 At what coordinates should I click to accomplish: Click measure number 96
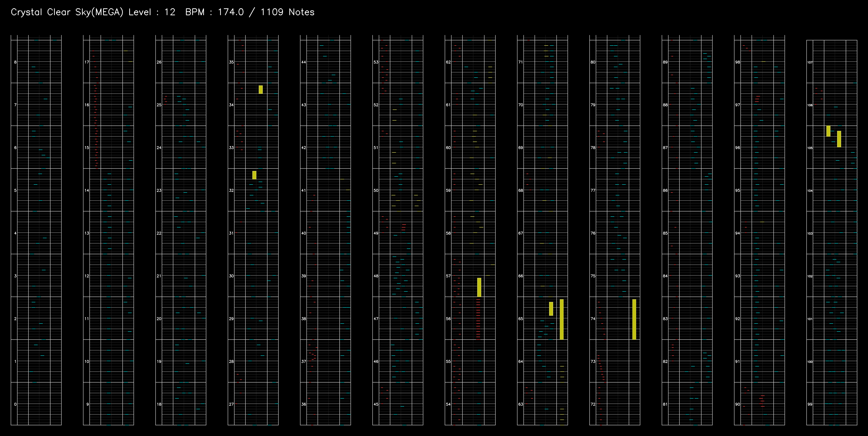click(x=738, y=148)
